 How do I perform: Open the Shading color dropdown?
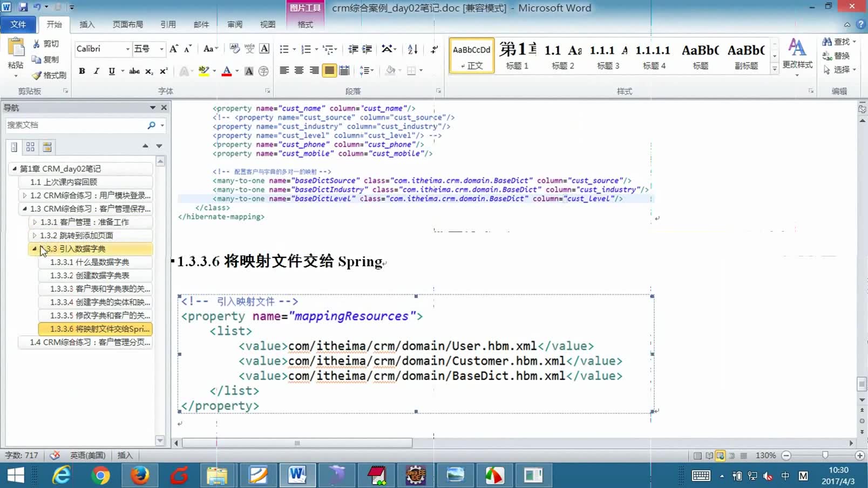click(x=400, y=71)
